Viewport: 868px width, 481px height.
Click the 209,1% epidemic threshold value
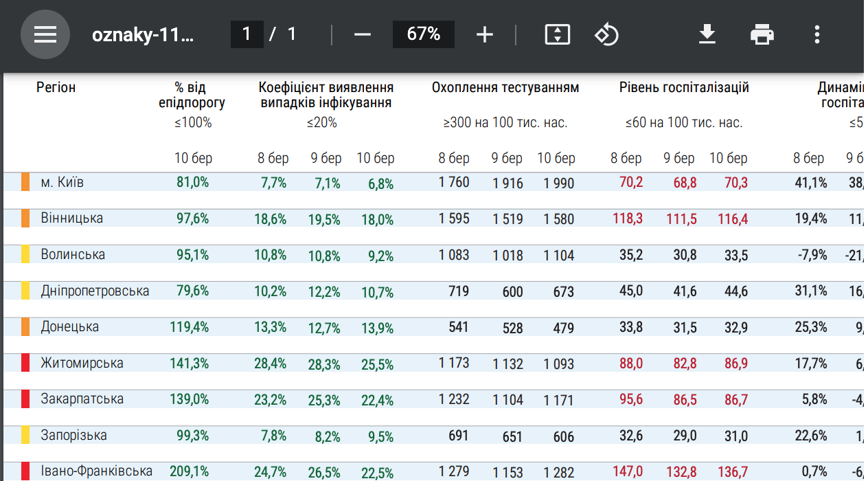[x=189, y=471]
